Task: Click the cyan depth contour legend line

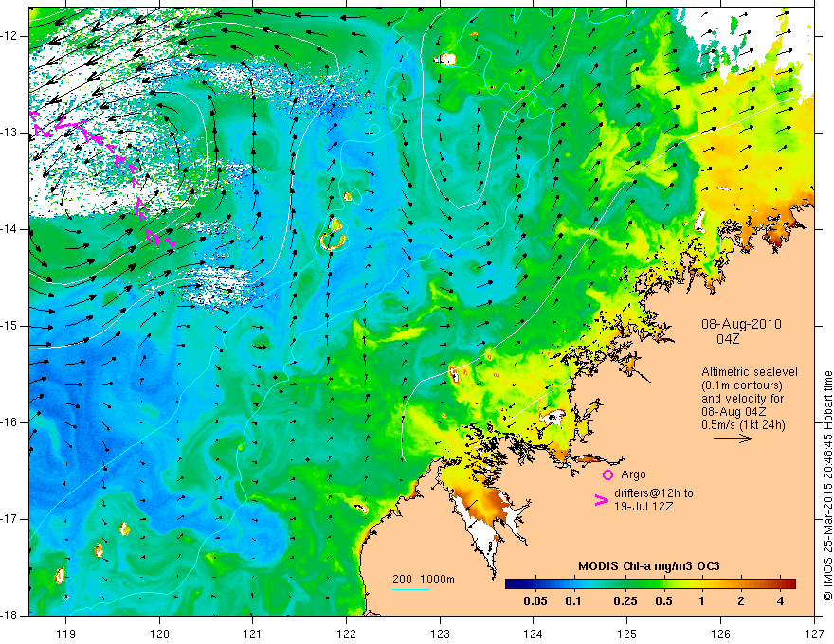Action: (411, 589)
